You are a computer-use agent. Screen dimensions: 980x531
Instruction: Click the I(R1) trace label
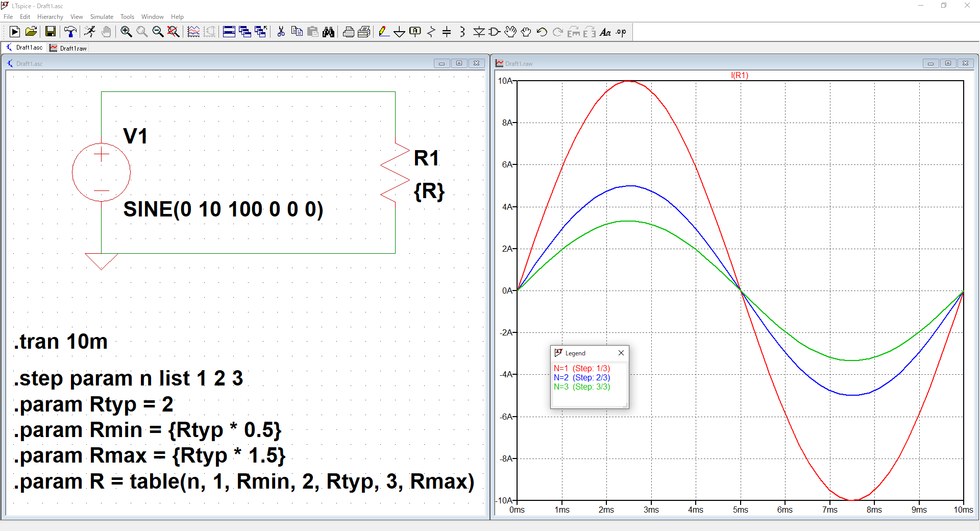pyautogui.click(x=740, y=75)
